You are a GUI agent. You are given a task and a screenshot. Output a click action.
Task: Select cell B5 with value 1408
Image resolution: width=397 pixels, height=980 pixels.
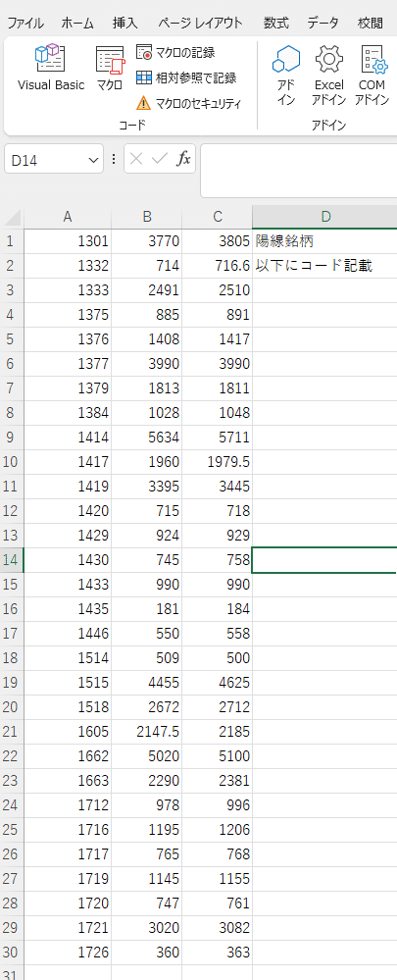[147, 339]
